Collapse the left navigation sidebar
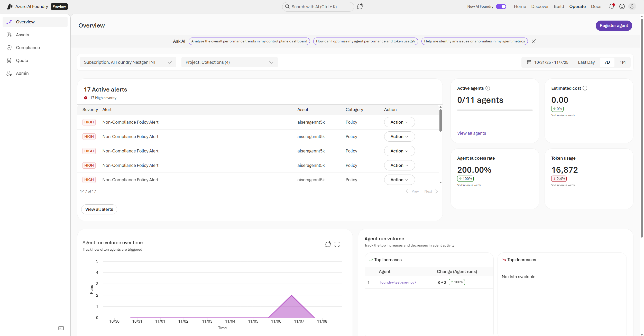Viewport: 644px width, 336px height. [61, 328]
